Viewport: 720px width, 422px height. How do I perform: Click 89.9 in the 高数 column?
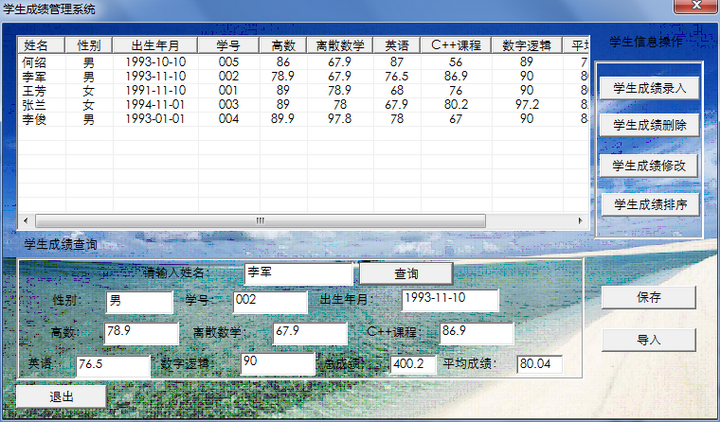tap(283, 119)
